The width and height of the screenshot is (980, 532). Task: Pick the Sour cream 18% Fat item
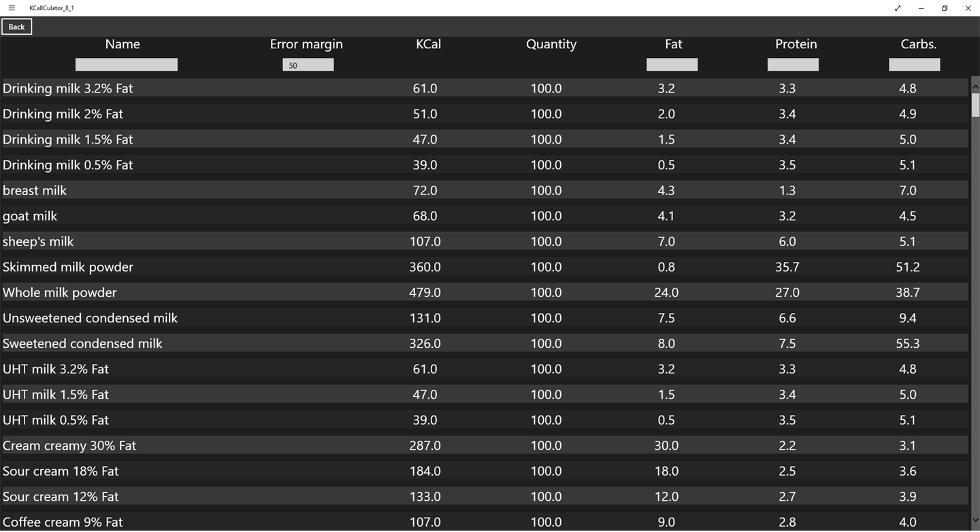[x=485, y=471]
